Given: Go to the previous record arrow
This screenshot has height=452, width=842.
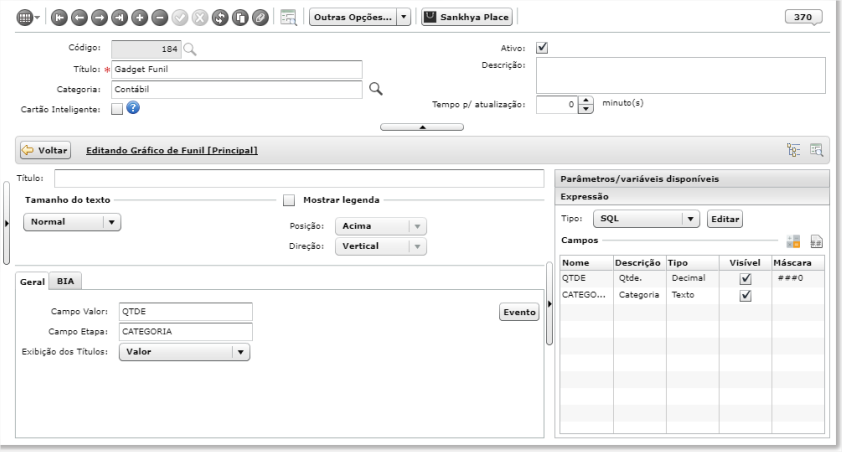Looking at the screenshot, I should click(x=79, y=18).
